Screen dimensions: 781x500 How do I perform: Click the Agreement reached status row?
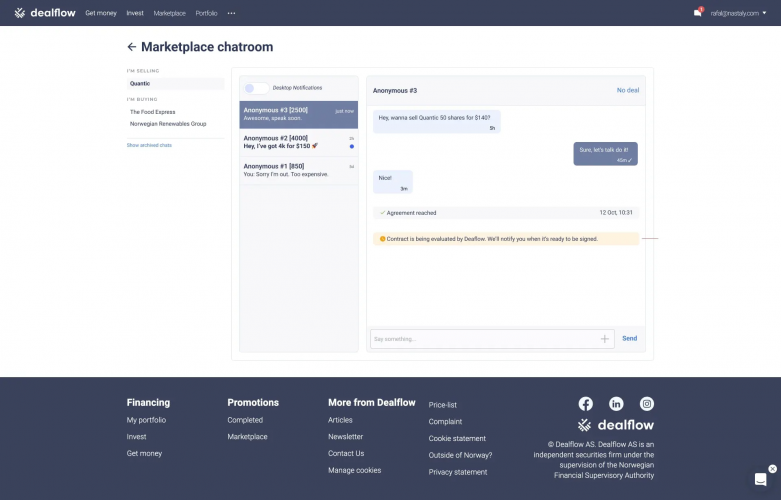point(506,213)
